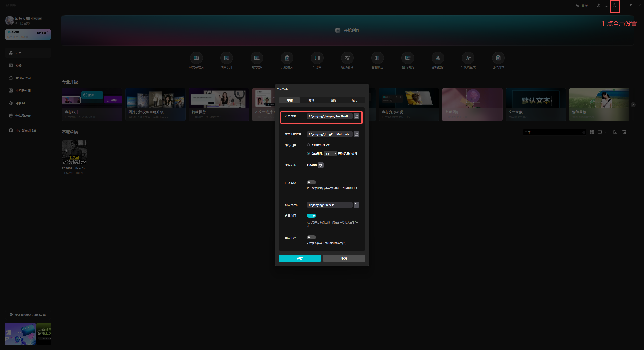Open the 智能粗剪 upgrade card

click(219, 105)
